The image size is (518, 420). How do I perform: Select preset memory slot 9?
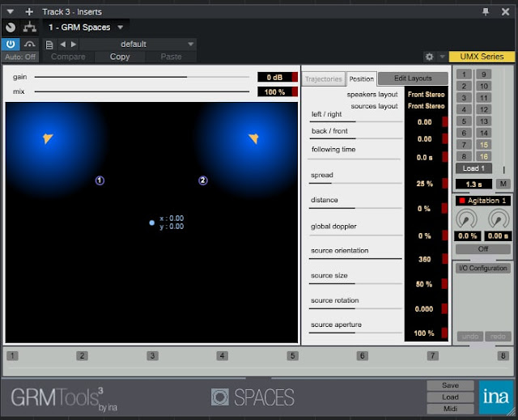pos(484,74)
